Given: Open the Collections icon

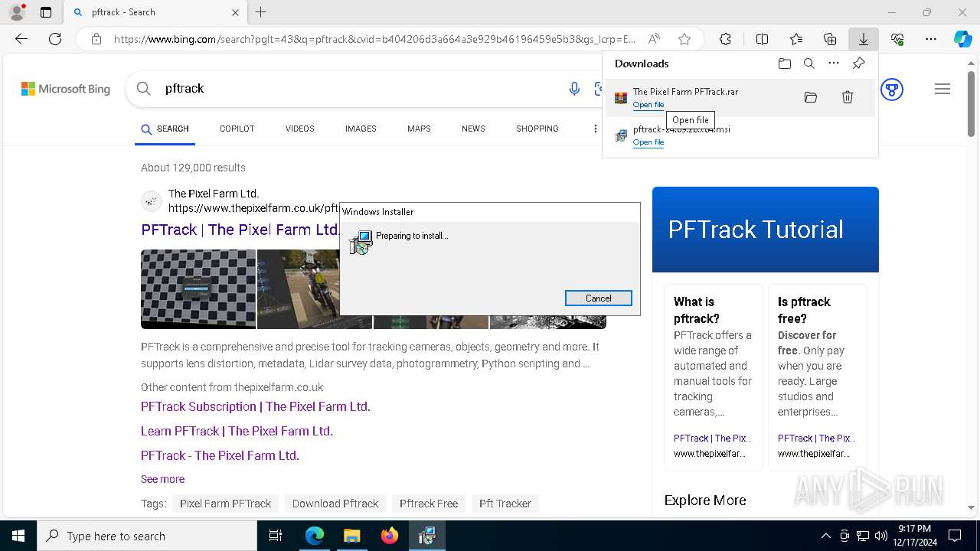Looking at the screenshot, I should 830,39.
